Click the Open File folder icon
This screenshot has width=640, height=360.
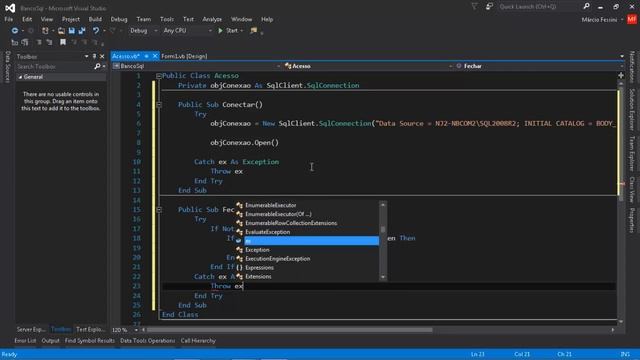61,31
